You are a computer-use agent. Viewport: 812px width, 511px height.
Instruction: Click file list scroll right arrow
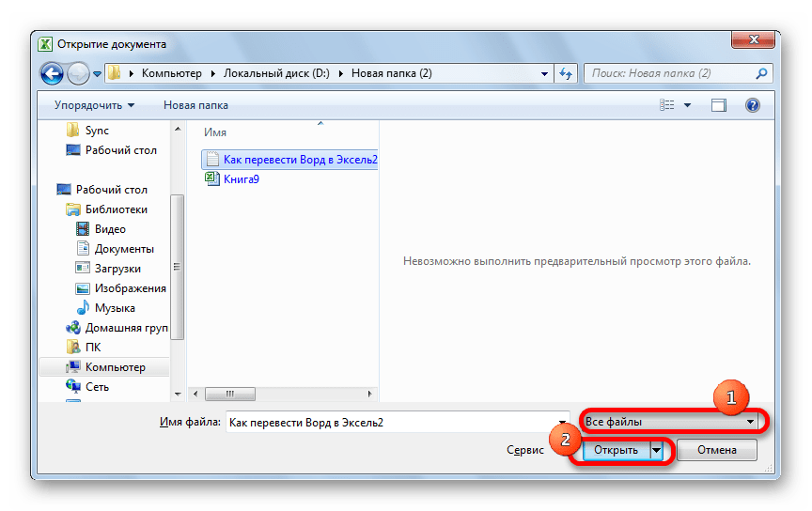coord(369,394)
